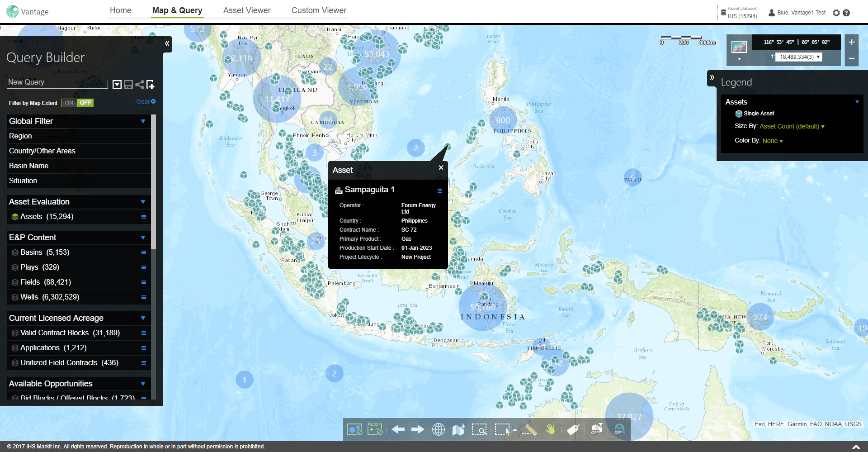Switch to the Asset Viewer tab
868x452 pixels.
[247, 10]
